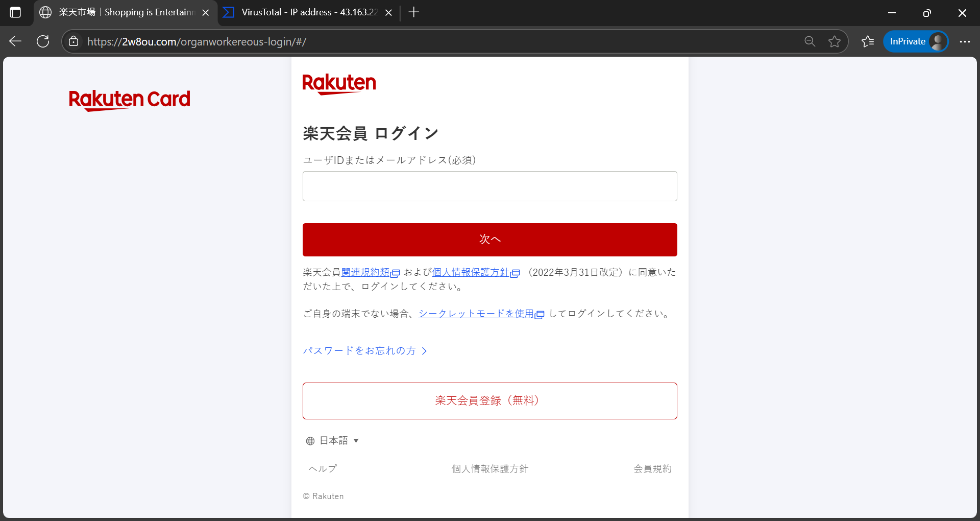The width and height of the screenshot is (980, 521).
Task: Open the 日本語 language dropdown
Action: (333, 440)
